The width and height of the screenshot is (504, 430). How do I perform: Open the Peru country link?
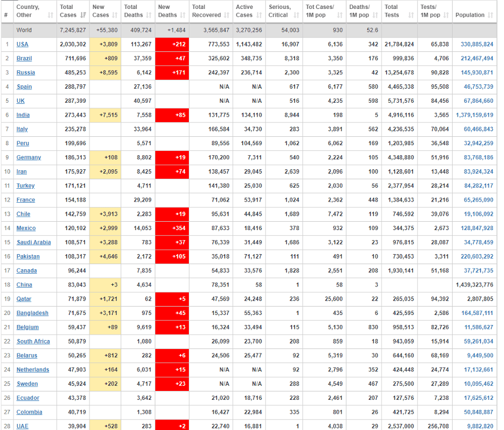pos(23,143)
